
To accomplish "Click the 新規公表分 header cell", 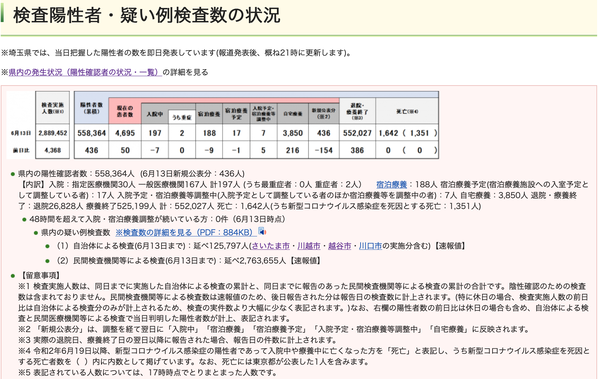I will point(324,114).
